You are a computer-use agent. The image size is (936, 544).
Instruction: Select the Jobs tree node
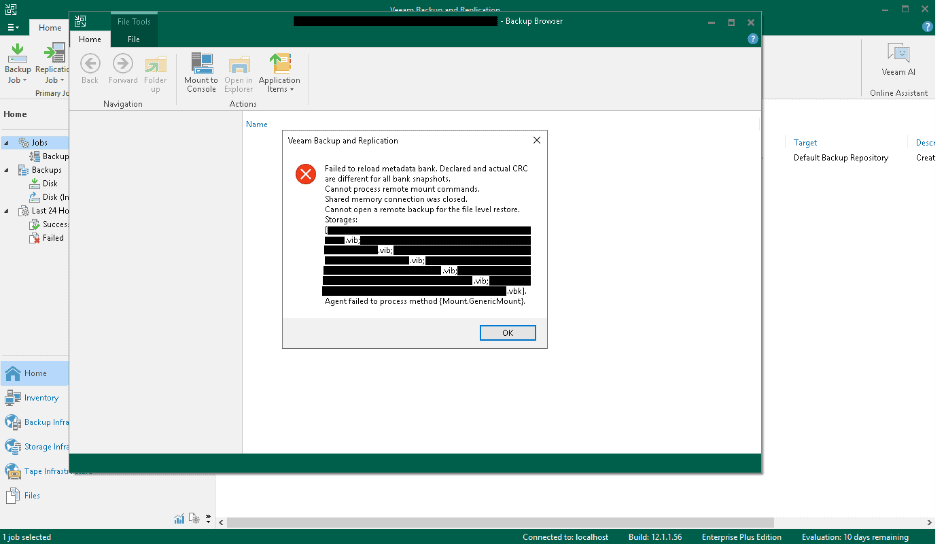pyautogui.click(x=39, y=143)
